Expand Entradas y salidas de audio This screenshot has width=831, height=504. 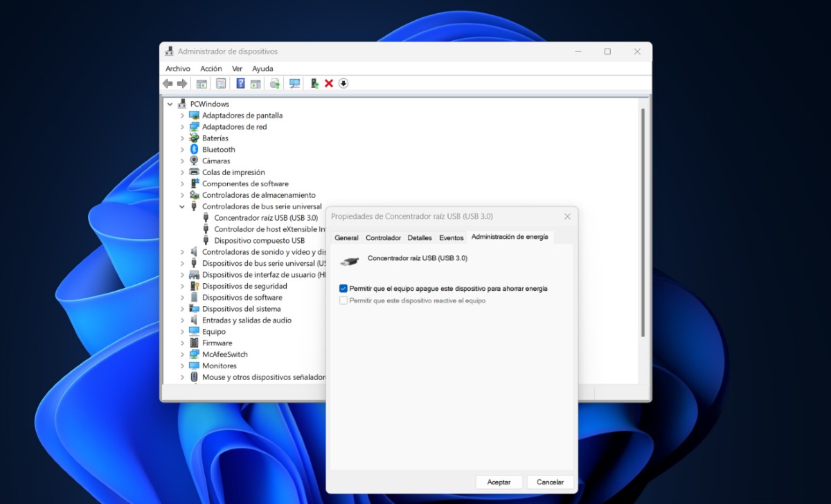coord(182,321)
